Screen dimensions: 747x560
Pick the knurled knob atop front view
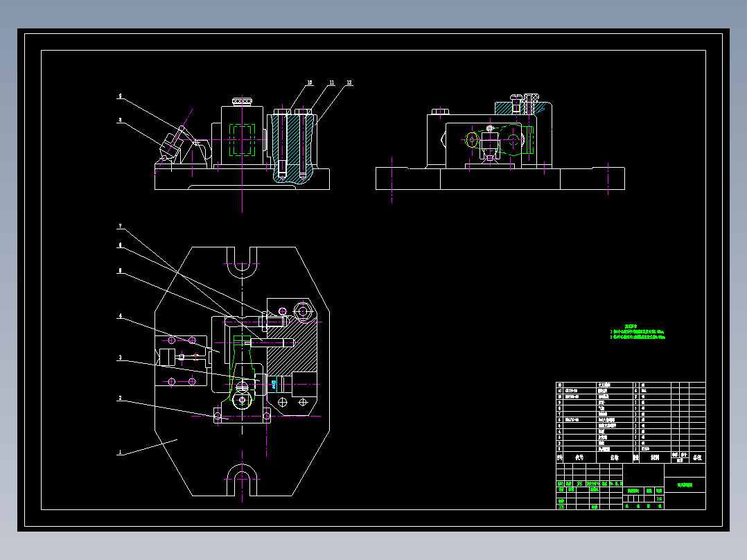[x=243, y=102]
